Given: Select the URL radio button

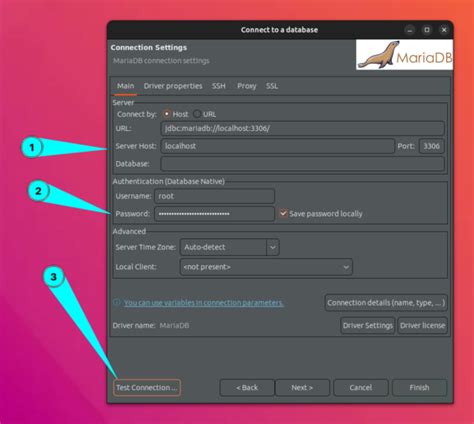Looking at the screenshot, I should pyautogui.click(x=197, y=114).
